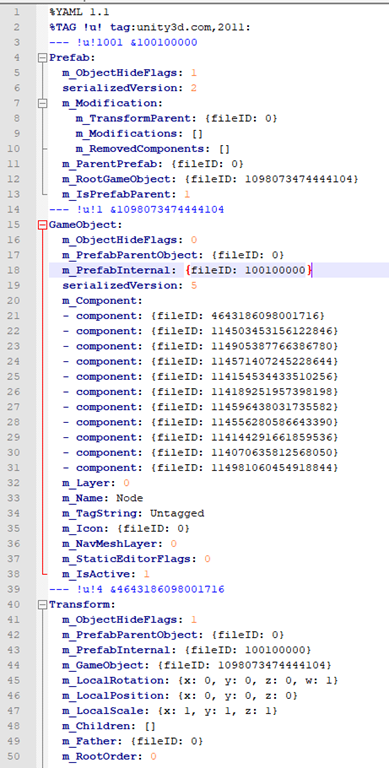Click the m_LocalRotation value line

click(200, 680)
